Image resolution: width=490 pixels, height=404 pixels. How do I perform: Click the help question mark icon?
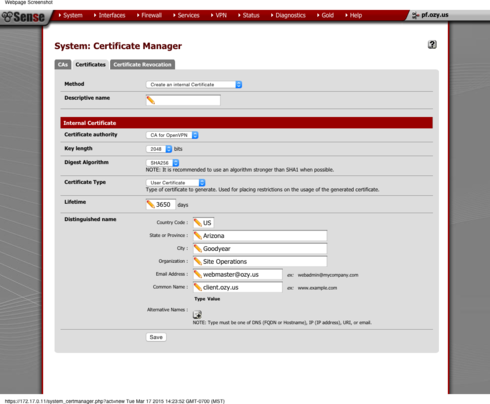tap(432, 44)
